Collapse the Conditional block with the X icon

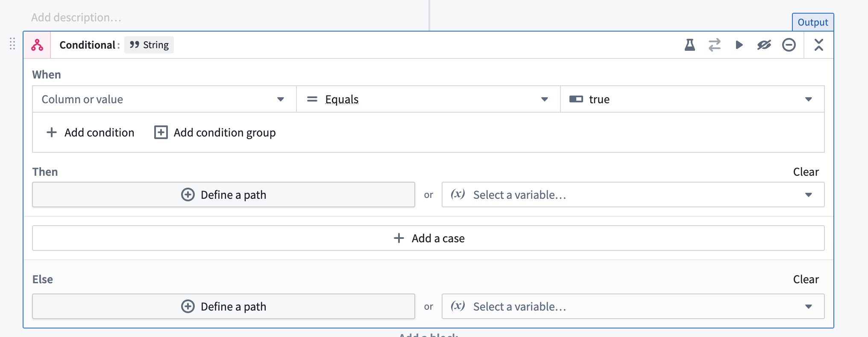point(818,45)
